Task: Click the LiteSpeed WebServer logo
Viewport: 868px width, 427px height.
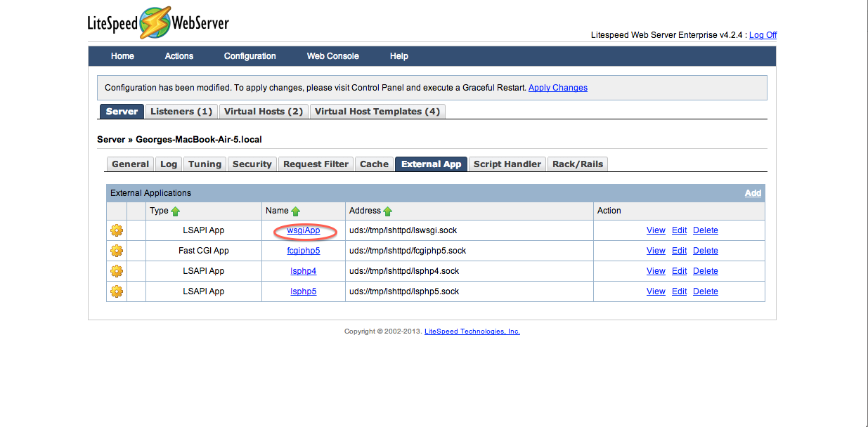Action: pos(158,23)
